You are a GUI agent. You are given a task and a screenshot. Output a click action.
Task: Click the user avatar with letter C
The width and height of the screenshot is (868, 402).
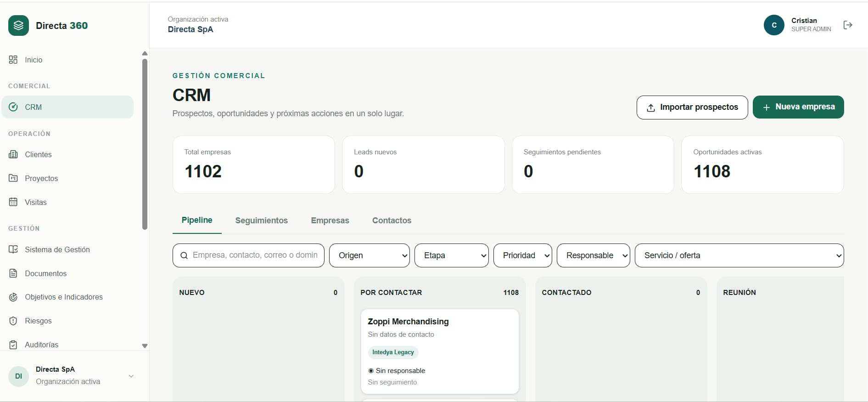(774, 25)
